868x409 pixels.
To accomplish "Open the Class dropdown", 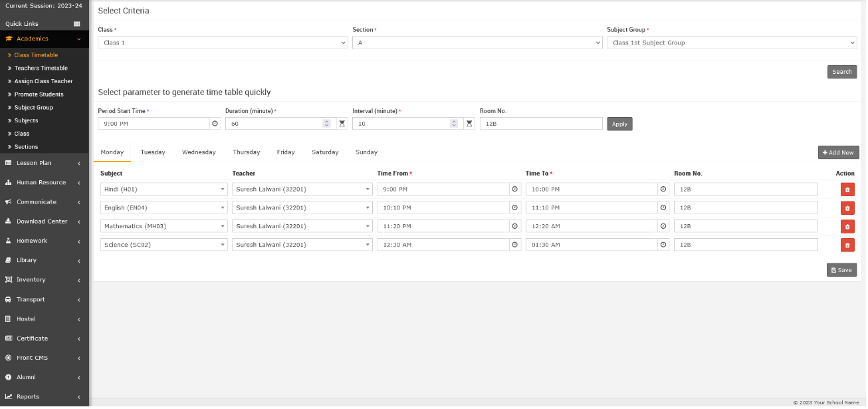I will pyautogui.click(x=223, y=43).
